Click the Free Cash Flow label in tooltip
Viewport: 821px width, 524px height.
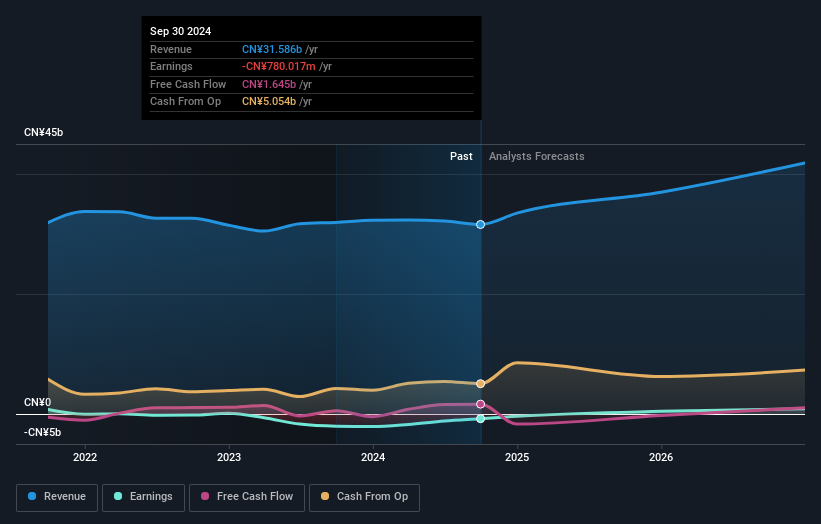coord(188,84)
